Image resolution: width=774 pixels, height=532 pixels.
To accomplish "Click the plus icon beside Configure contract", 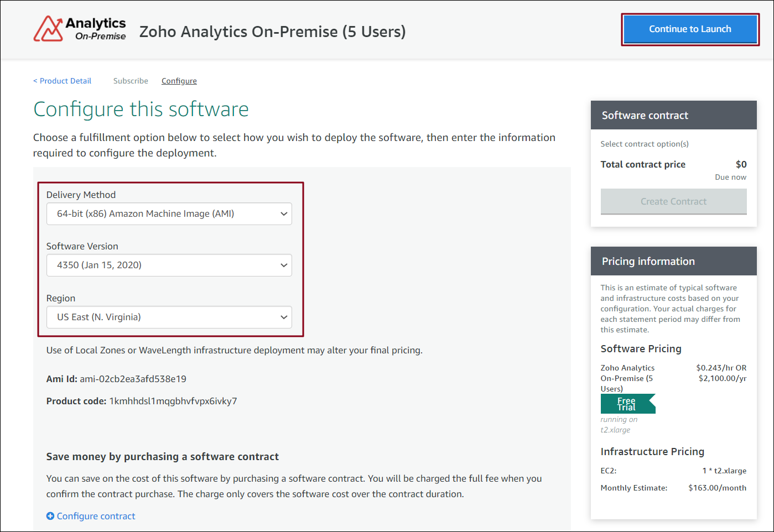I will pyautogui.click(x=50, y=516).
